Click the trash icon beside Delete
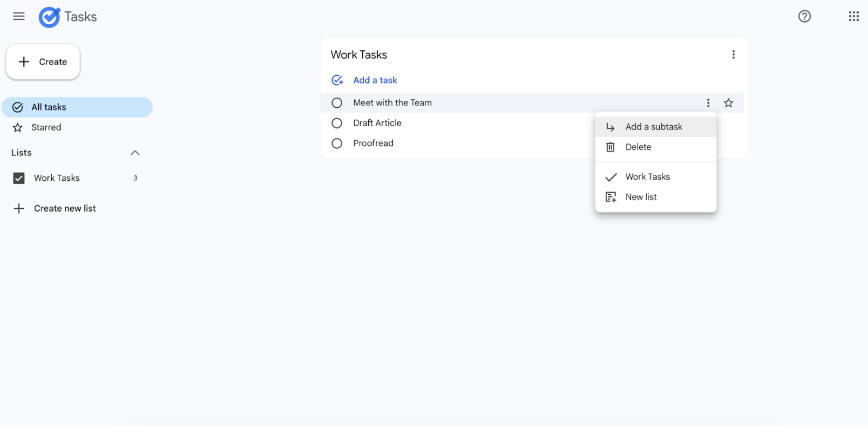 (x=610, y=147)
